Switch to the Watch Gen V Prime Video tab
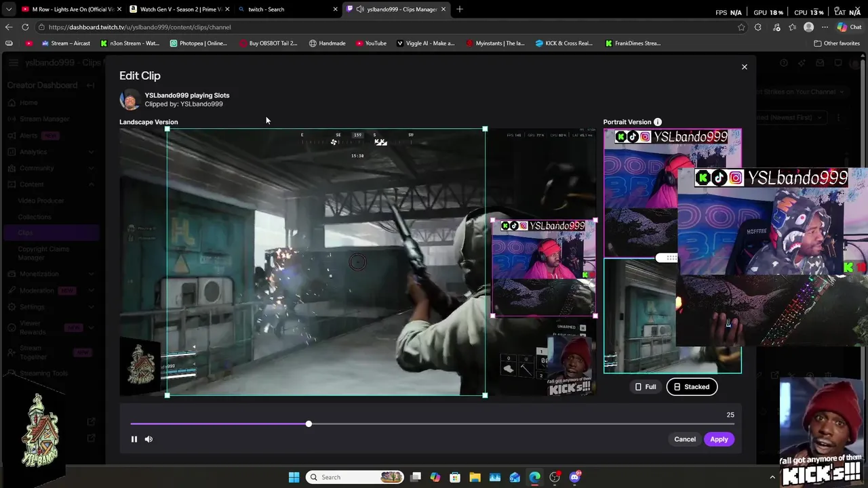868x488 pixels. (179, 9)
